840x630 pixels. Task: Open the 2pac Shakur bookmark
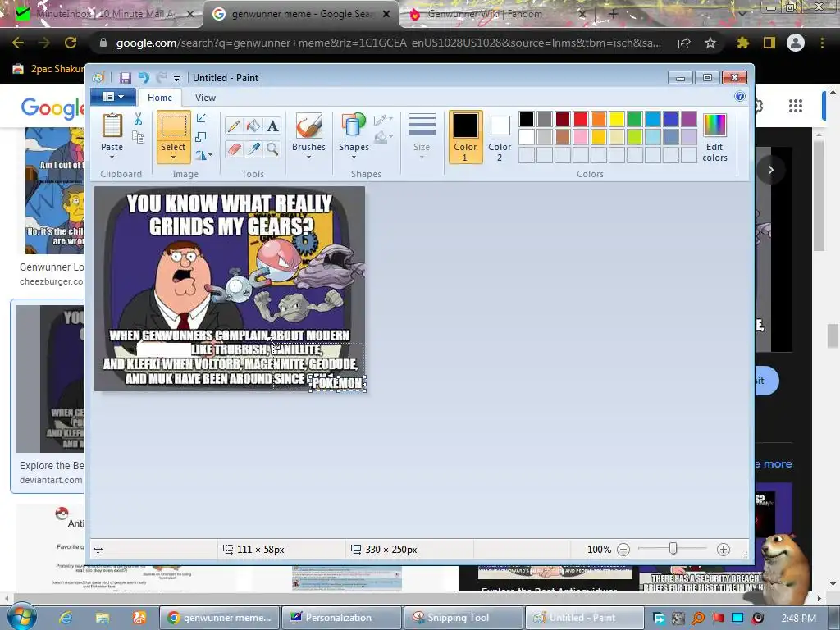tap(48, 69)
